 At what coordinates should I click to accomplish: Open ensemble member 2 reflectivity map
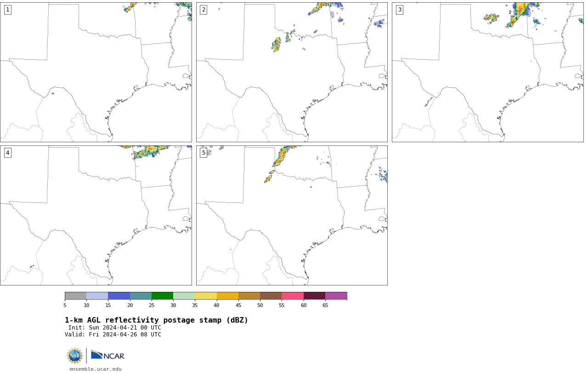(292, 72)
